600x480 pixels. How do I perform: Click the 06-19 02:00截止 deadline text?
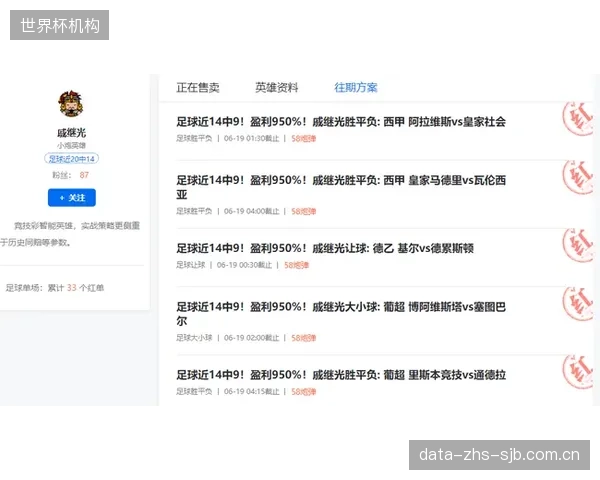coord(251,338)
